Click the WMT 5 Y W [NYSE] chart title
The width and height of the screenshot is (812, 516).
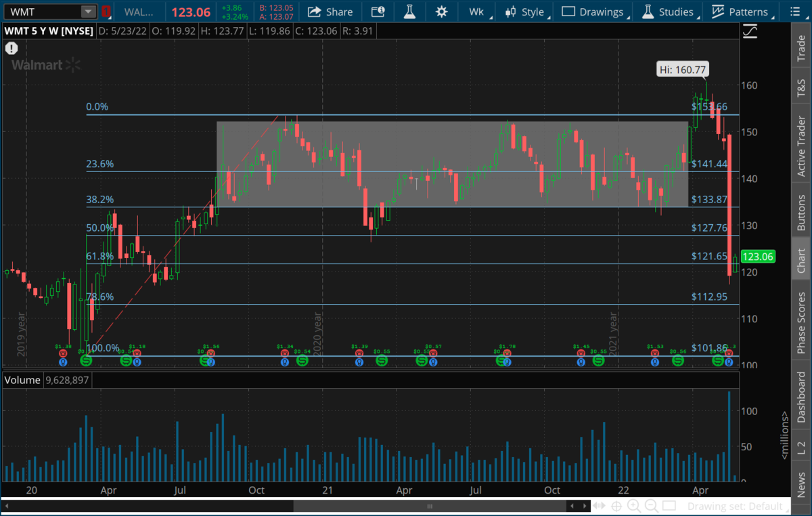click(49, 31)
